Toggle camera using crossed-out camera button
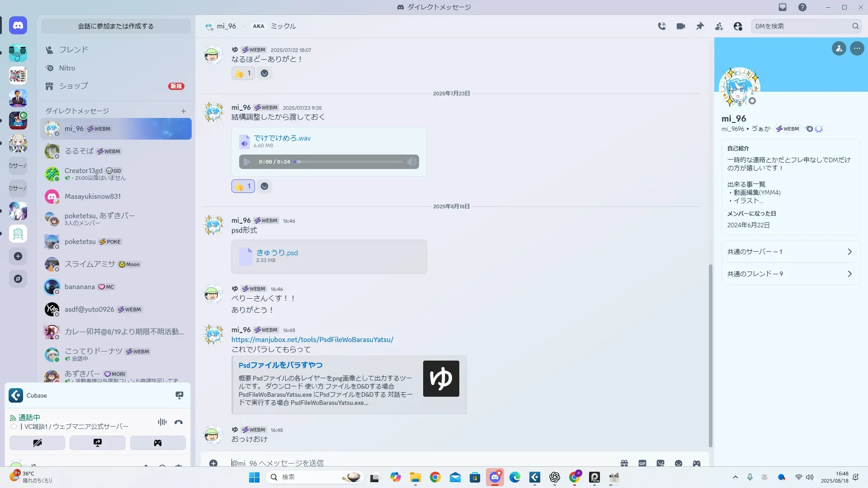This screenshot has height=488, width=868. pyautogui.click(x=37, y=443)
